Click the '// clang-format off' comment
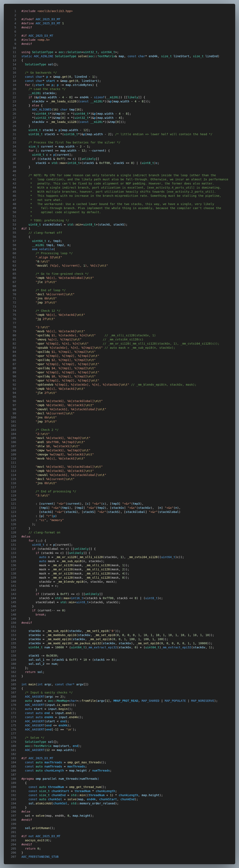The width and height of the screenshot is (239, 868). pyautogui.click(x=45, y=233)
